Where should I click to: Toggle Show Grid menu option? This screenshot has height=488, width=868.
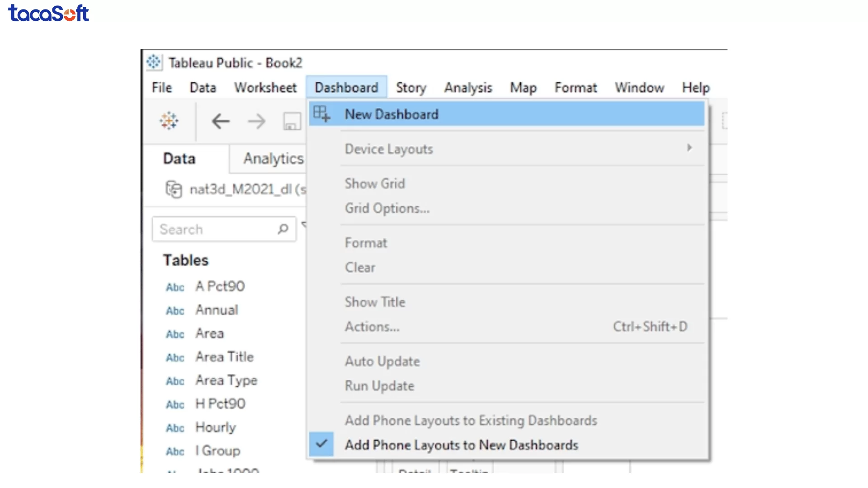pos(375,183)
